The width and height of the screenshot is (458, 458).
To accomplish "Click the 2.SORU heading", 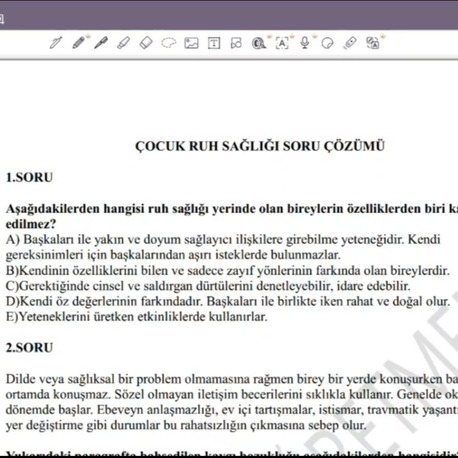I will tap(29, 348).
